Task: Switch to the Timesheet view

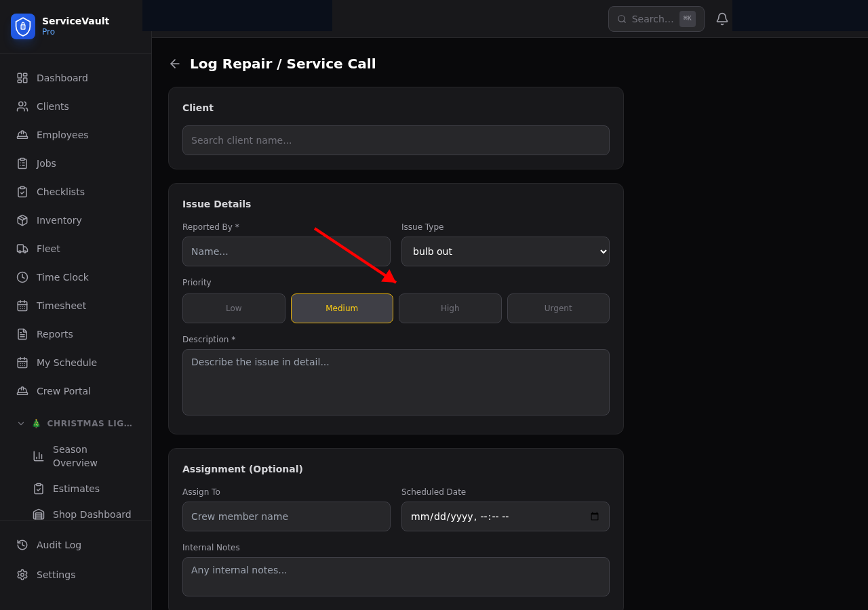Action: (x=61, y=306)
